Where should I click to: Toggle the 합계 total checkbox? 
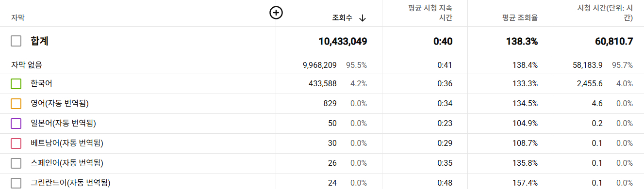pyautogui.click(x=16, y=41)
